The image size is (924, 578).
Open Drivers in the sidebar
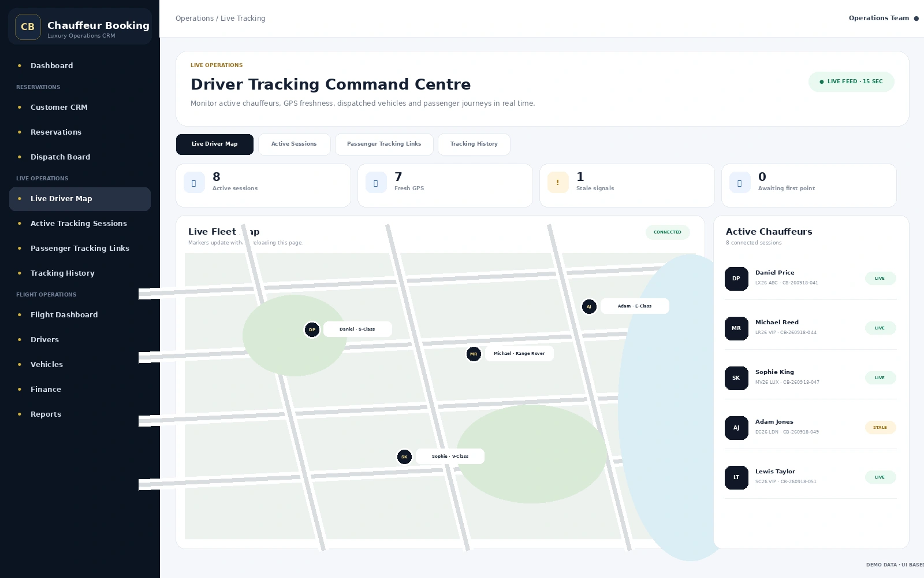coord(80,340)
